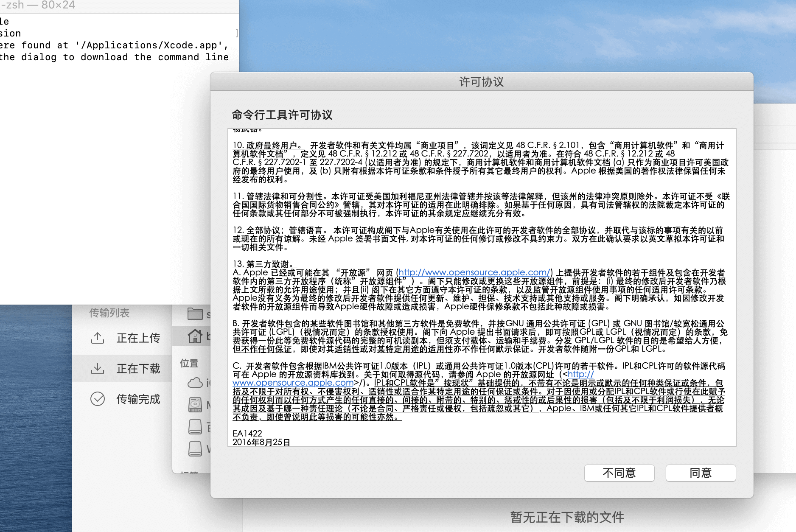Click the checkmark circle icon for 传输完成
796x532 pixels.
(x=98, y=399)
